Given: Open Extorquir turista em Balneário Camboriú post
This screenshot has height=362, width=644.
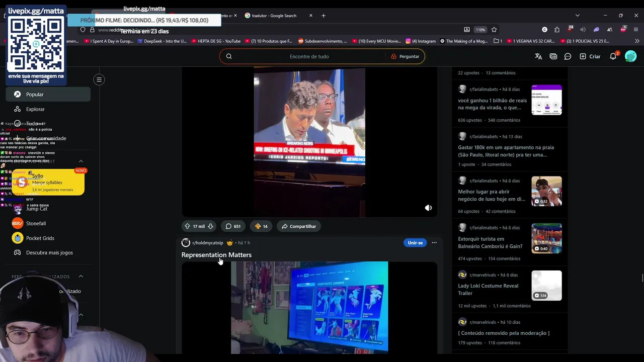Looking at the screenshot, I should pos(490,242).
